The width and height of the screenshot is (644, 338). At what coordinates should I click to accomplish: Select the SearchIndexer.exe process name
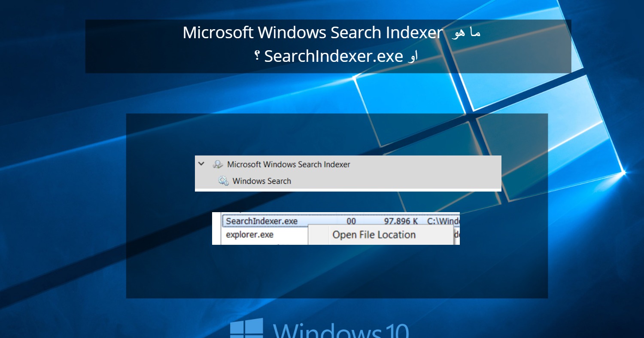coord(261,221)
